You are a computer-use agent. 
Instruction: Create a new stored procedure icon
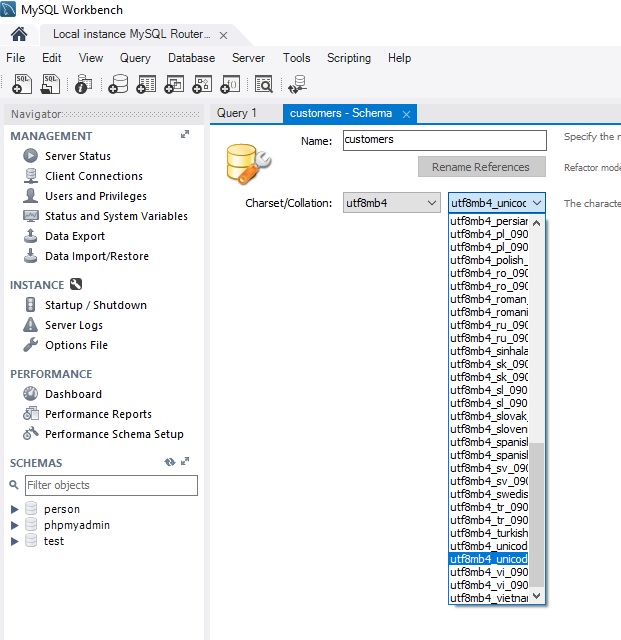click(202, 84)
